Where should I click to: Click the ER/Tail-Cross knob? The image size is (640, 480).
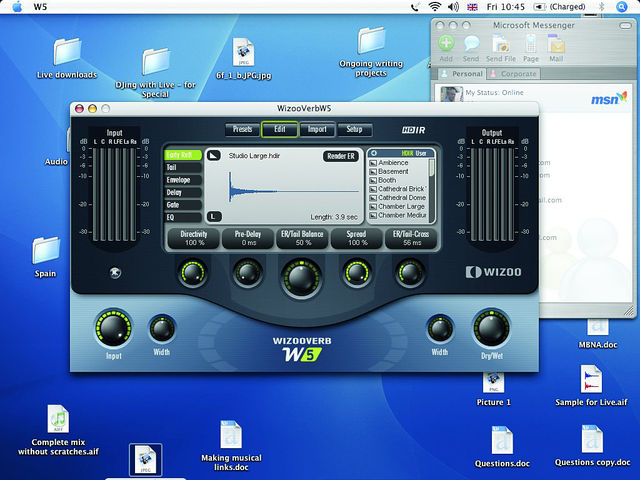click(410, 272)
